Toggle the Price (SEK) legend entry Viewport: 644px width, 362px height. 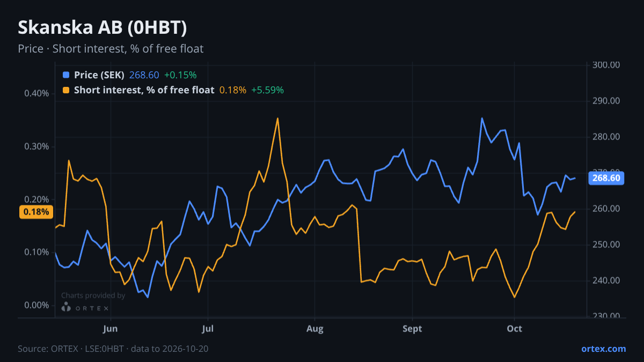point(99,75)
